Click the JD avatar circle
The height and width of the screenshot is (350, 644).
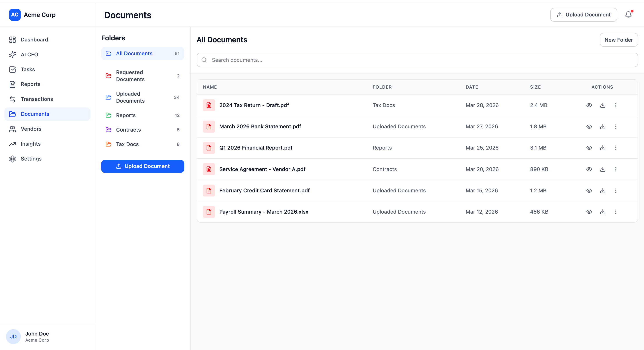[13, 336]
